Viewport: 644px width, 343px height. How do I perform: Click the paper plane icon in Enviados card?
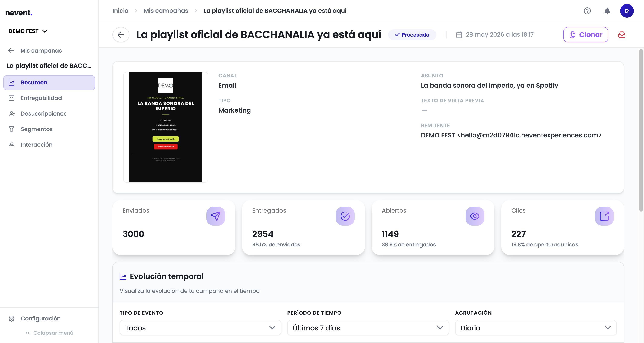click(216, 216)
